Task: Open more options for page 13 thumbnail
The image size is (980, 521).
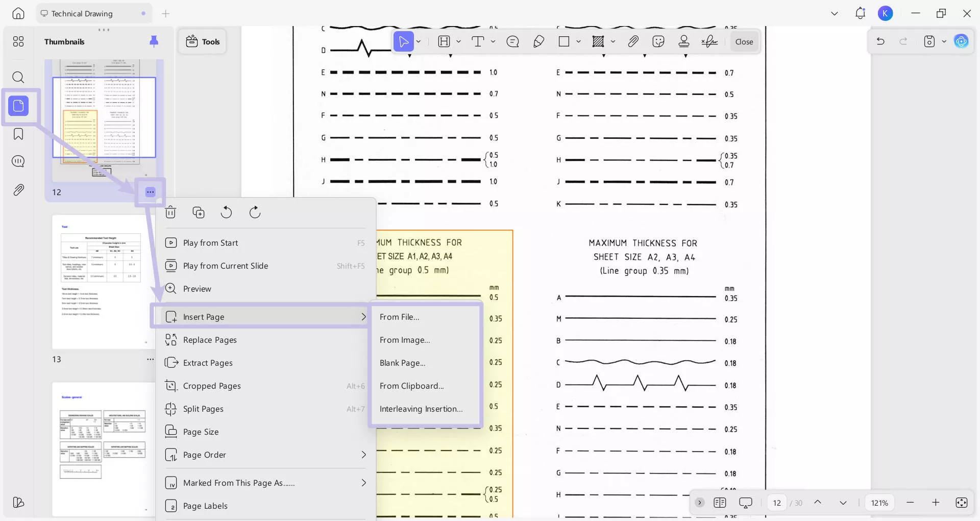Action: click(x=150, y=359)
